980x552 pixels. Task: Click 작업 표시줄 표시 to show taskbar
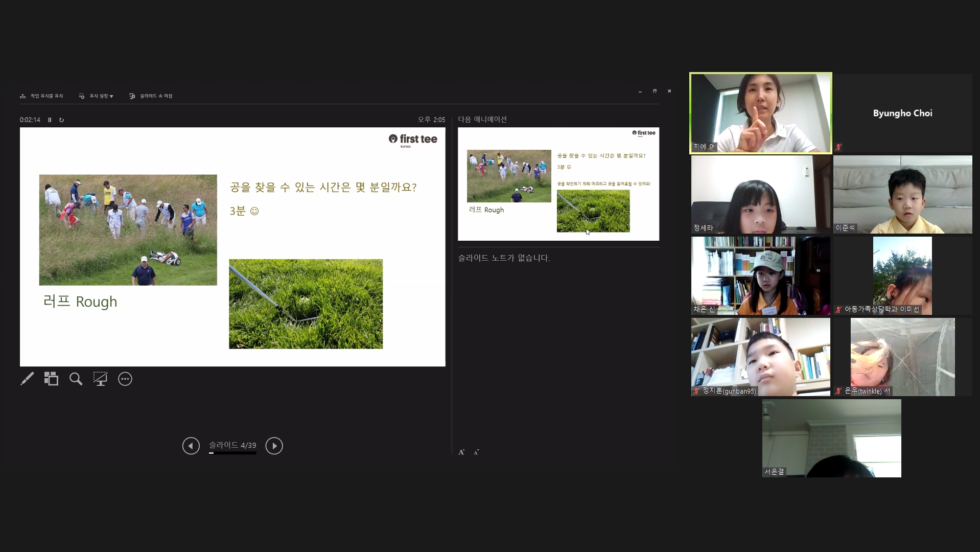pos(41,96)
